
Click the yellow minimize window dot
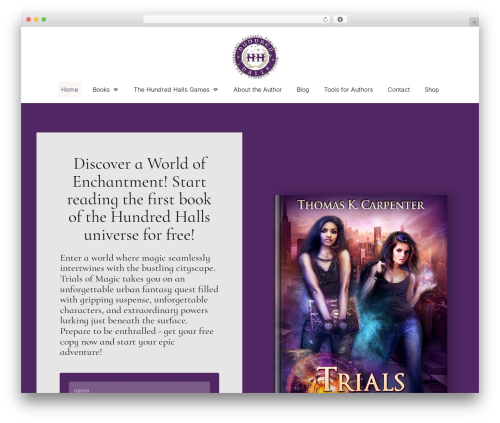[36, 20]
